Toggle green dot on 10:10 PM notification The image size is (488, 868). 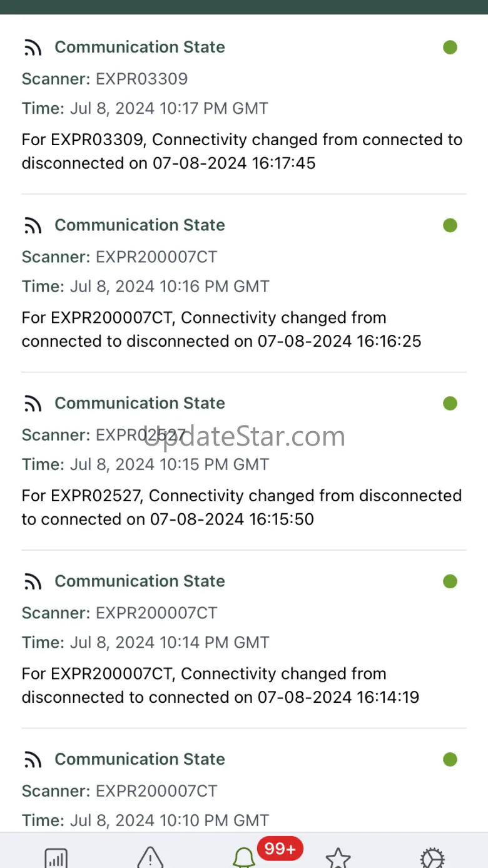tap(450, 759)
